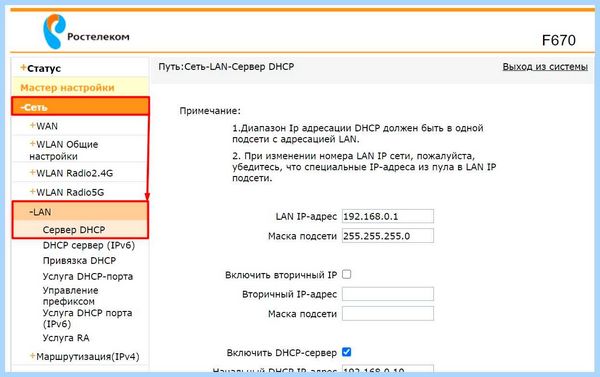Image resolution: width=600 pixels, height=377 pixels.
Task: Open Мастер настройки menu item
Action: click(67, 88)
